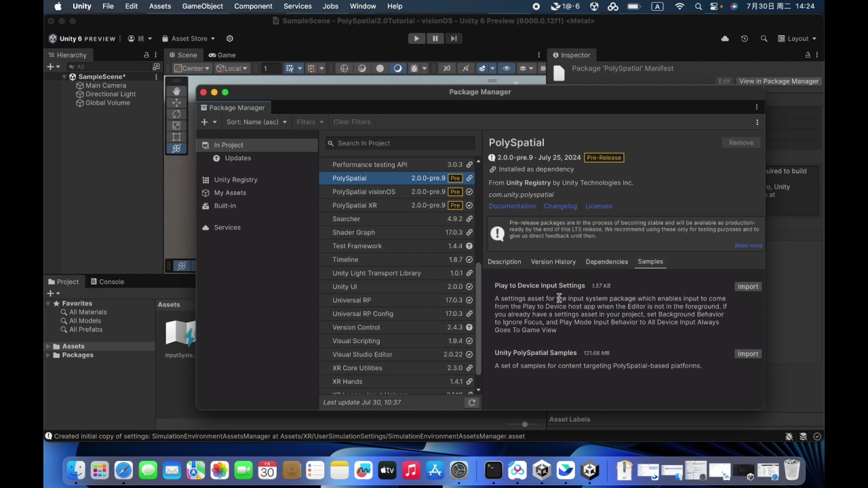Refresh the Package Manager list
This screenshot has width=868, height=488.
pyautogui.click(x=471, y=403)
